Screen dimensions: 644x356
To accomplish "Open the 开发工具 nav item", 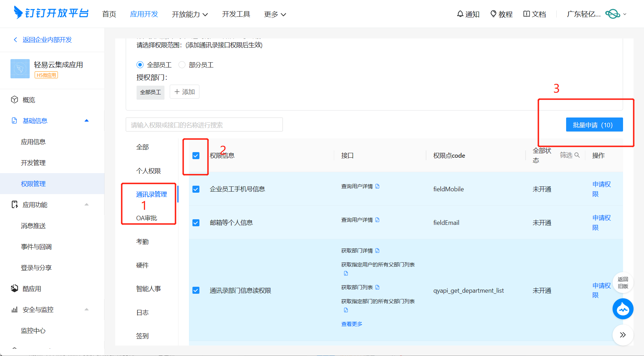I will (236, 14).
